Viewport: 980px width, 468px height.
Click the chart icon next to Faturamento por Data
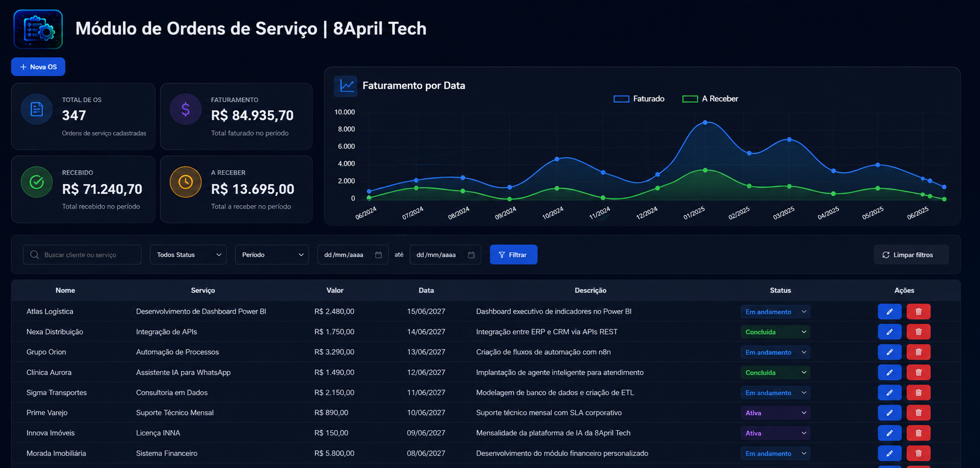(346, 86)
